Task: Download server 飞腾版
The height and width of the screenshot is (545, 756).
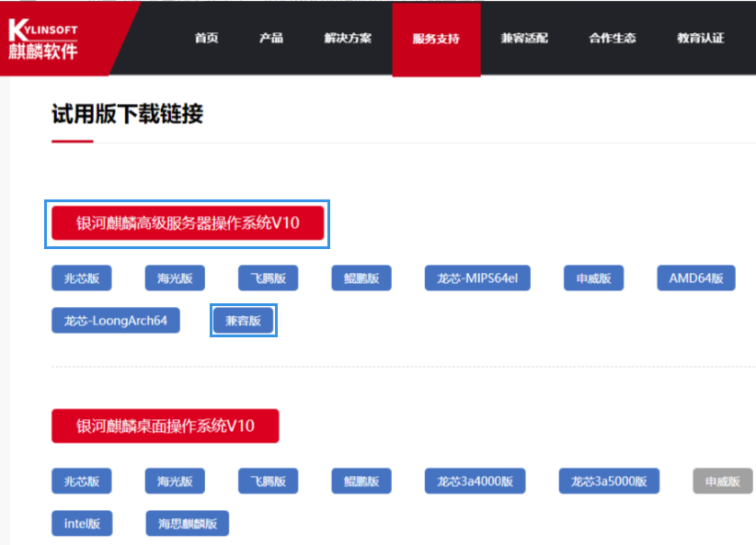Action: [268, 278]
